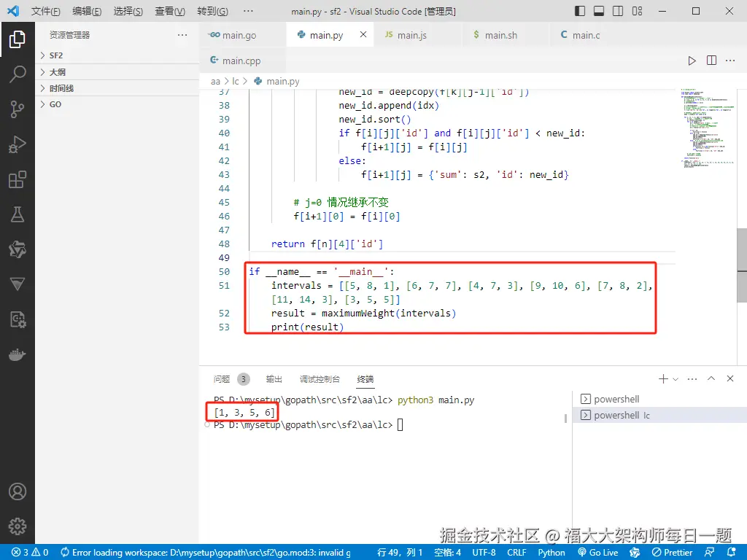The height and width of the screenshot is (560, 747).
Task: Switch to the main.cpp tab
Action: (242, 61)
